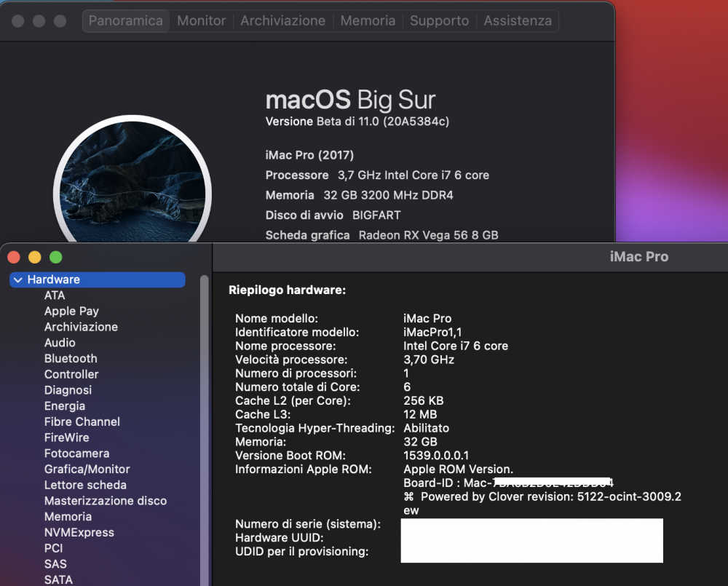
Task: Open Grafica/Monitor in the sidebar
Action: click(87, 469)
